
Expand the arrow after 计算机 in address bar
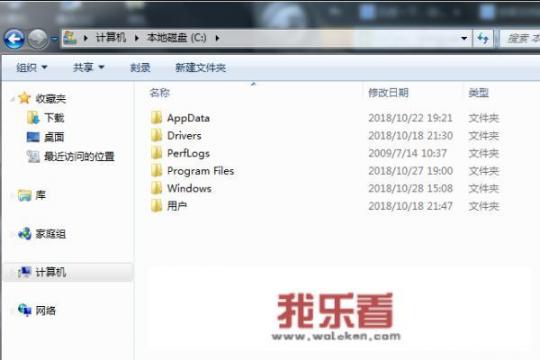(x=137, y=38)
